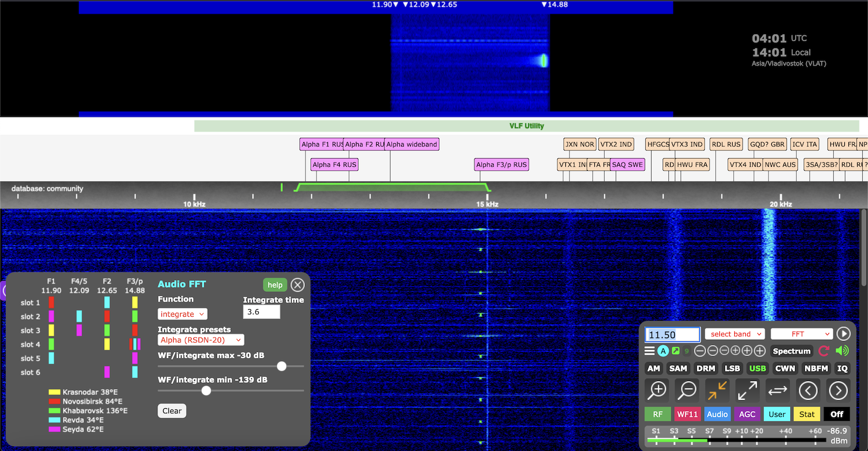
Task: Switch to LSB mode
Action: [732, 368]
